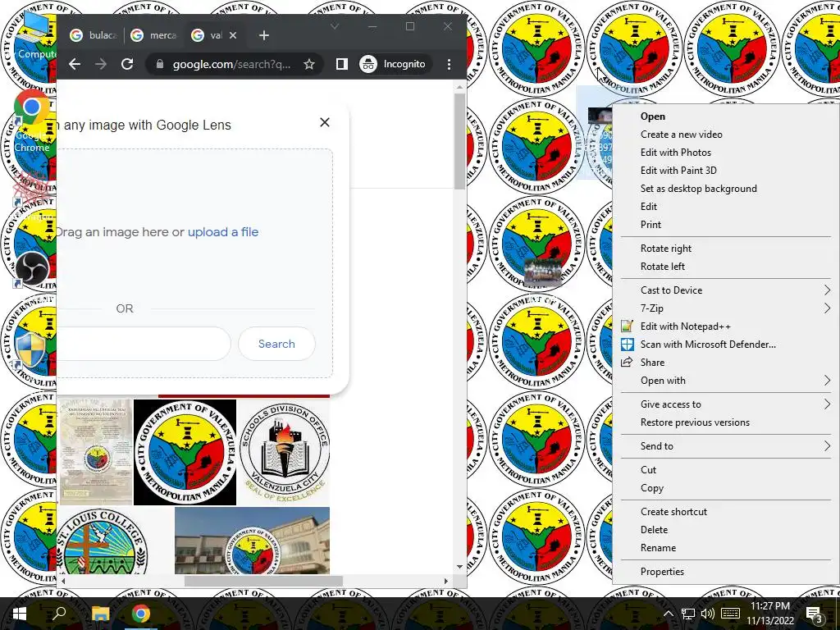Open network status tray icon

[688, 614]
